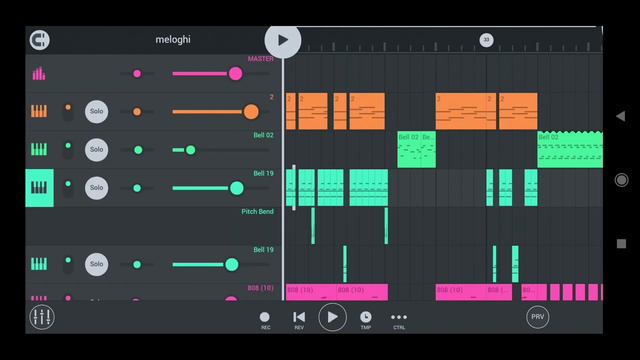Toggle mute on highlighted Bell 19 track
The image size is (640, 360).
[68, 188]
